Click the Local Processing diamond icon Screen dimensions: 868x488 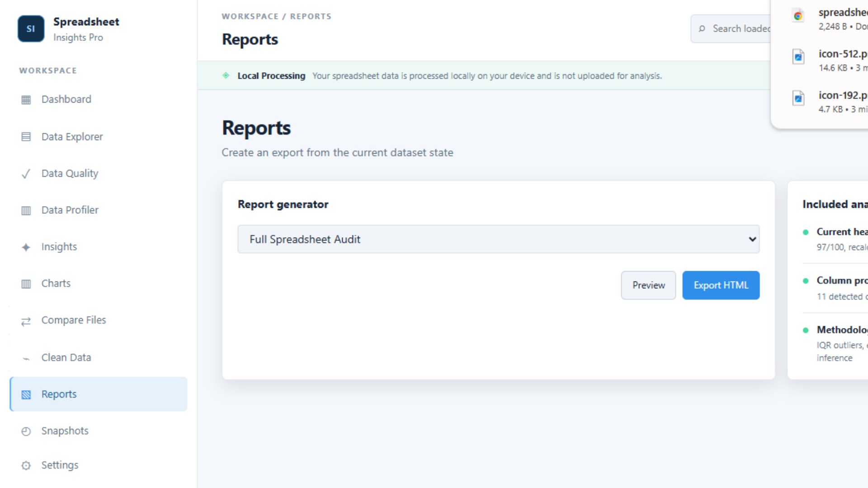[x=226, y=75]
